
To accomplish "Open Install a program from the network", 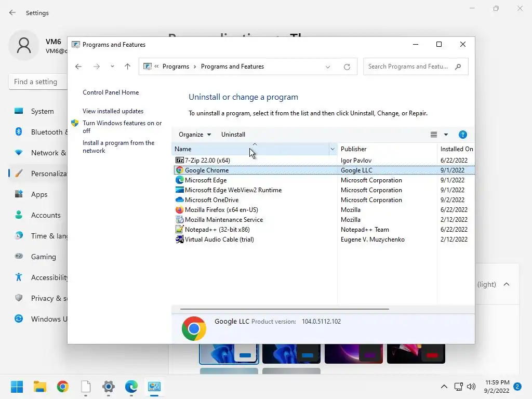I will [x=118, y=147].
